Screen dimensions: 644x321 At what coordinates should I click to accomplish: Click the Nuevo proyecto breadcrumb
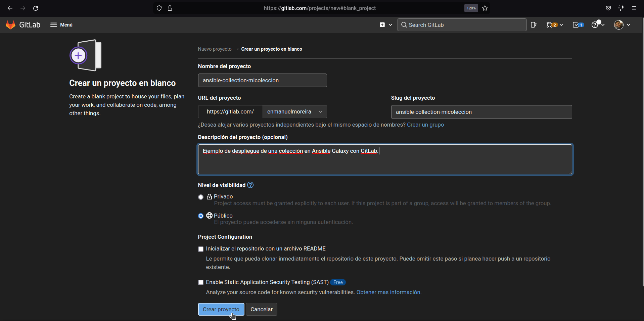pos(215,49)
